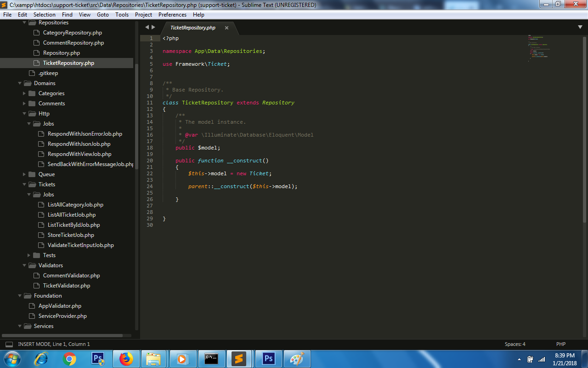Click PHP syntax selector in status bar
The width and height of the screenshot is (588, 368).
pos(561,344)
